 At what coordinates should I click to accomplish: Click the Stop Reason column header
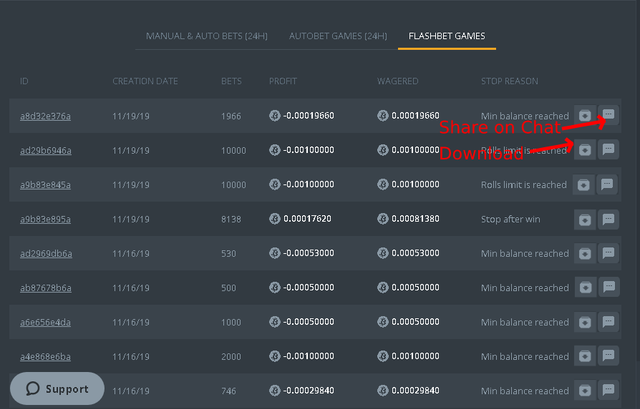tap(509, 81)
